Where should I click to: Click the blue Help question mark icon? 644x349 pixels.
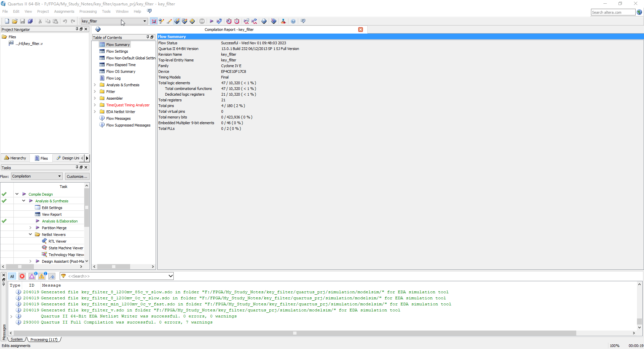tap(293, 21)
